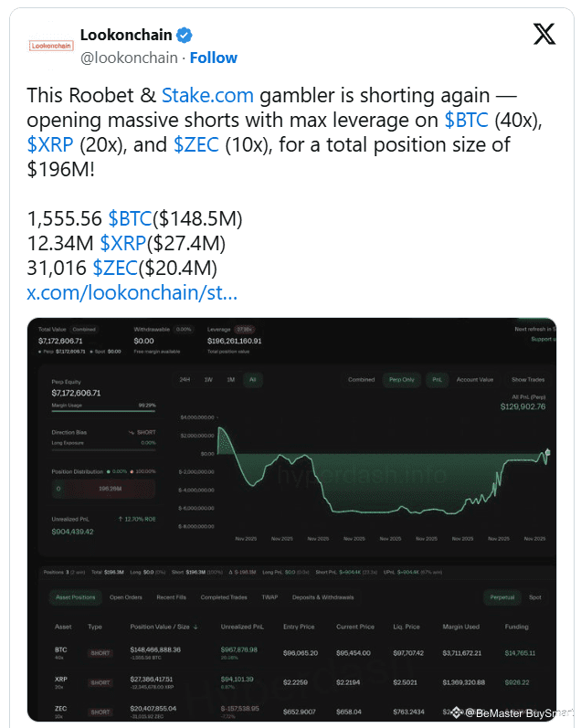Select the 24H time range

point(185,379)
